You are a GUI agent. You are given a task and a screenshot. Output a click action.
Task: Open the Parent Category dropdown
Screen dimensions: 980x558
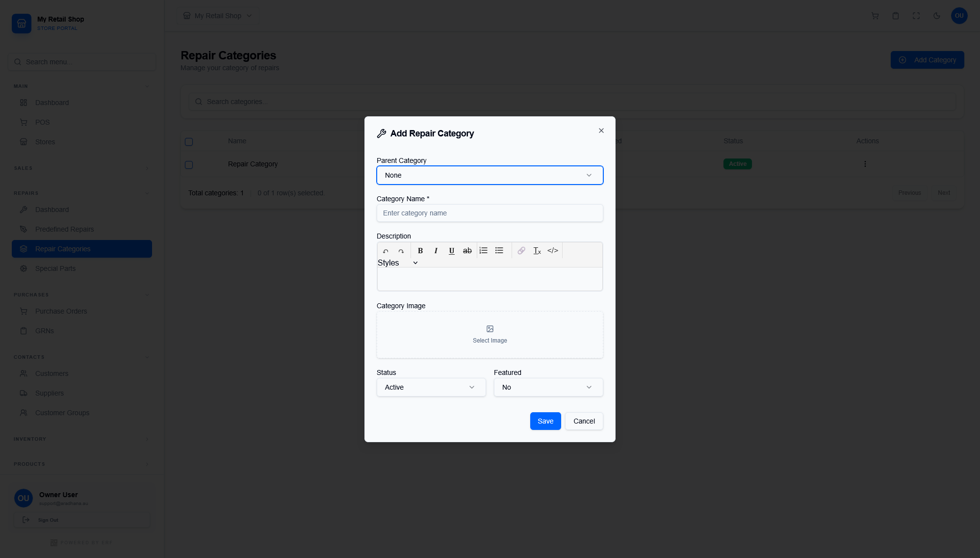point(490,175)
